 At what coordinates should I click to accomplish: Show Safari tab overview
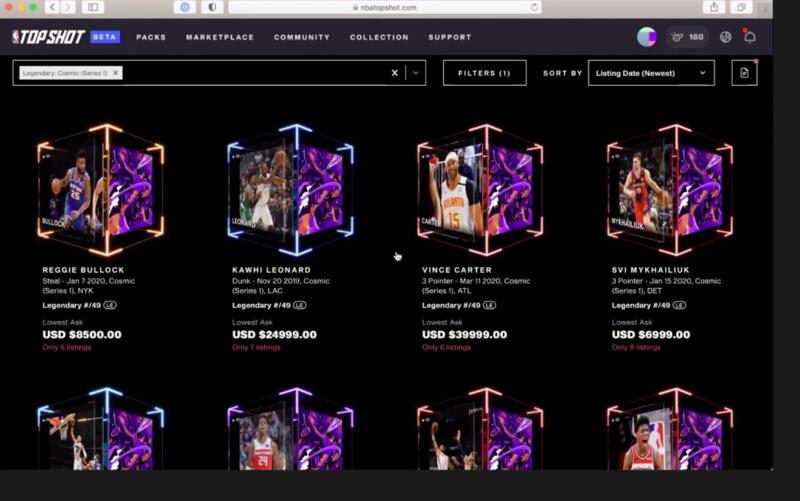pos(741,7)
